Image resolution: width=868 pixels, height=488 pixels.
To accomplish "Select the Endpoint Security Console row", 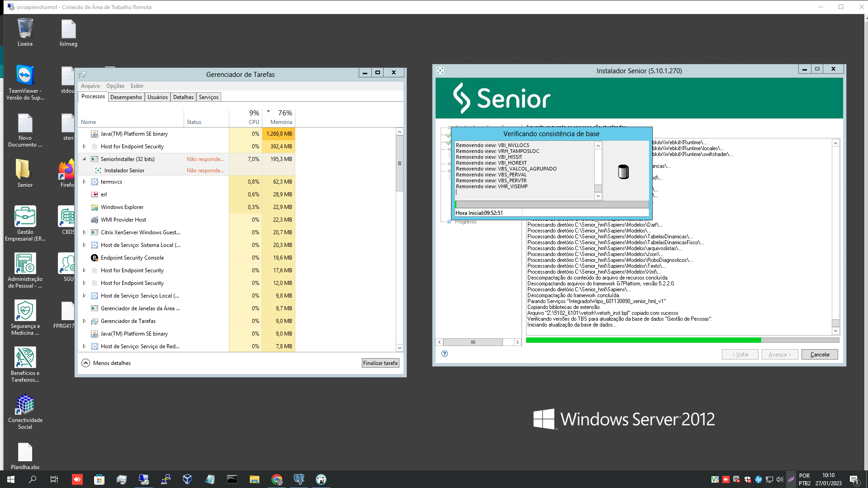I will [186, 258].
